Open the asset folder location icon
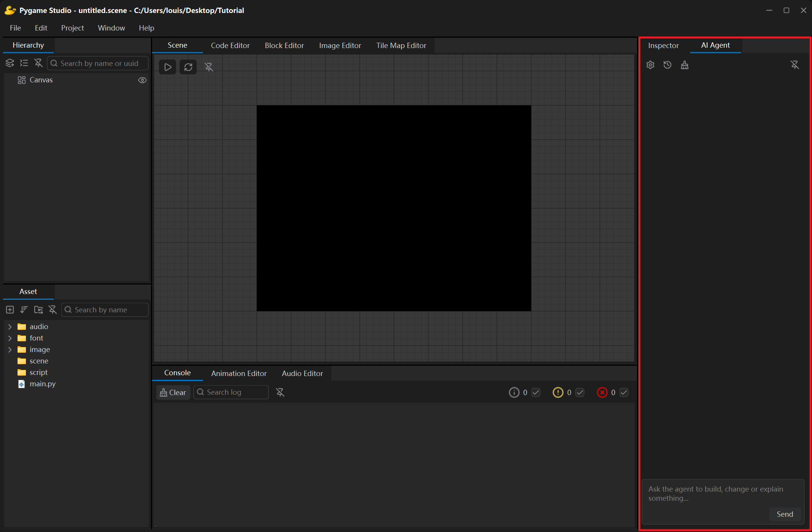The height and width of the screenshot is (532, 812). tap(39, 310)
